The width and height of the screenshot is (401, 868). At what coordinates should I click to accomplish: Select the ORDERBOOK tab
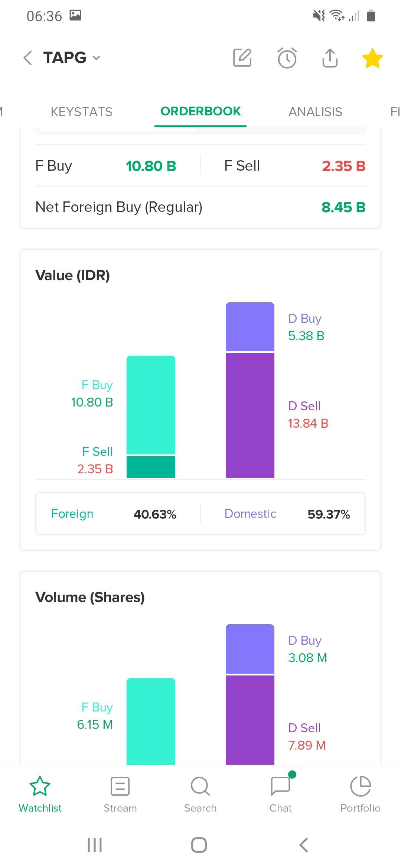(200, 111)
